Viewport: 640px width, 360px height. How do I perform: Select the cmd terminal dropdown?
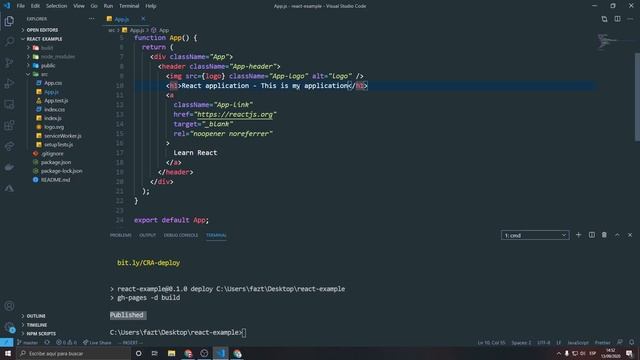click(x=535, y=235)
